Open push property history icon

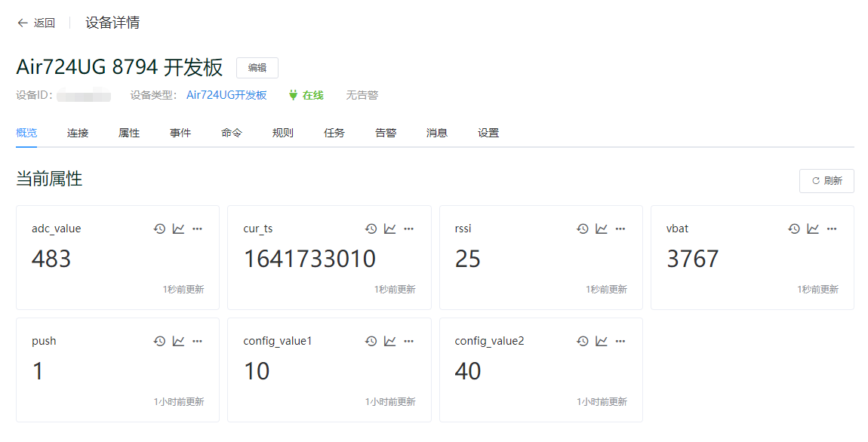(x=159, y=341)
